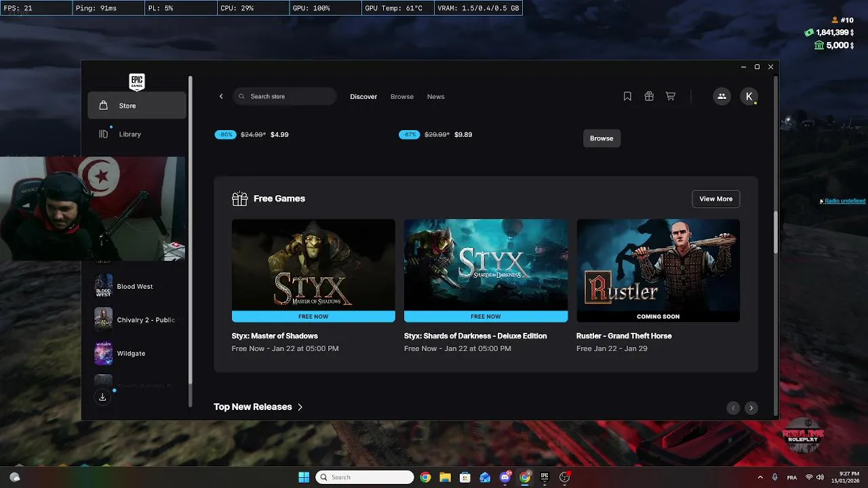Click Styx: Shards of Darkness - Deluxe Edition title
Image resolution: width=868 pixels, height=488 pixels.
(x=475, y=336)
